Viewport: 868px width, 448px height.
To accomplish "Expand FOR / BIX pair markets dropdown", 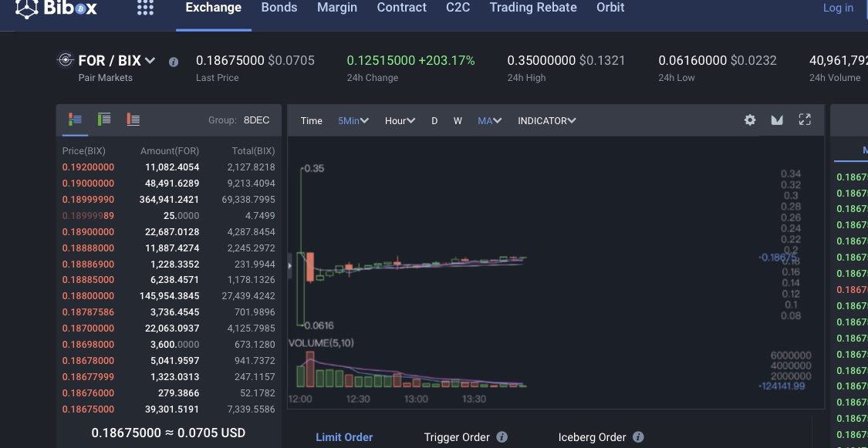I will (x=150, y=60).
